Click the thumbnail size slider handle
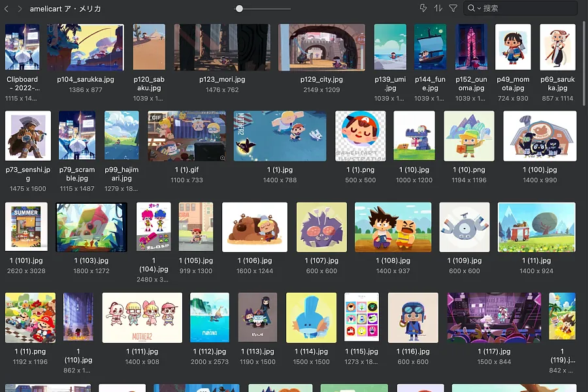 tap(239, 8)
